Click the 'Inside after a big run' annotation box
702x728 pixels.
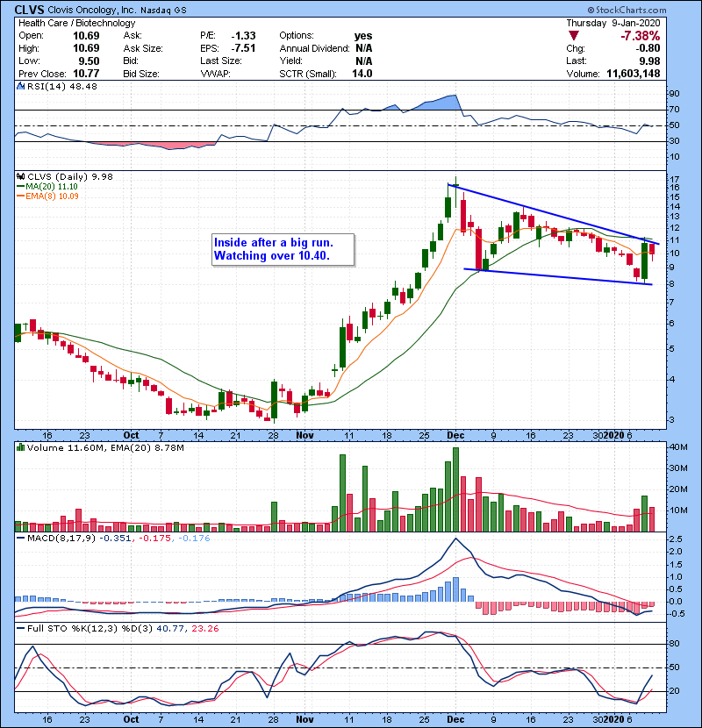click(283, 249)
